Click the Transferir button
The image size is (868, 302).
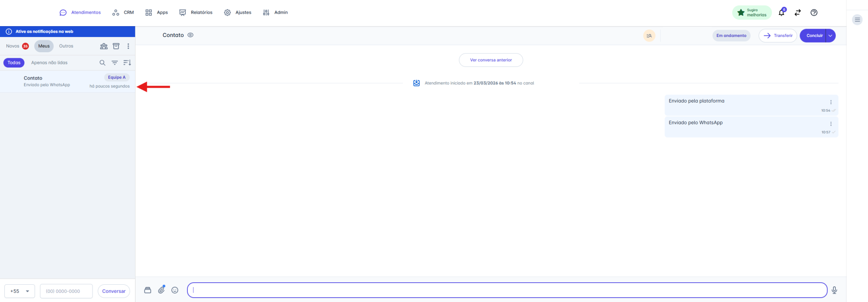pos(777,36)
